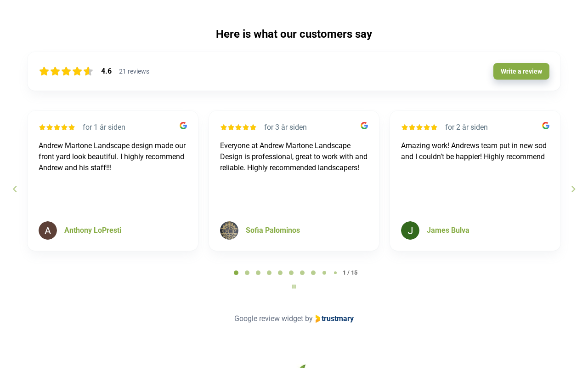Click James Bulva's avatar letter J
This screenshot has width=588, height=368.
coord(410,230)
